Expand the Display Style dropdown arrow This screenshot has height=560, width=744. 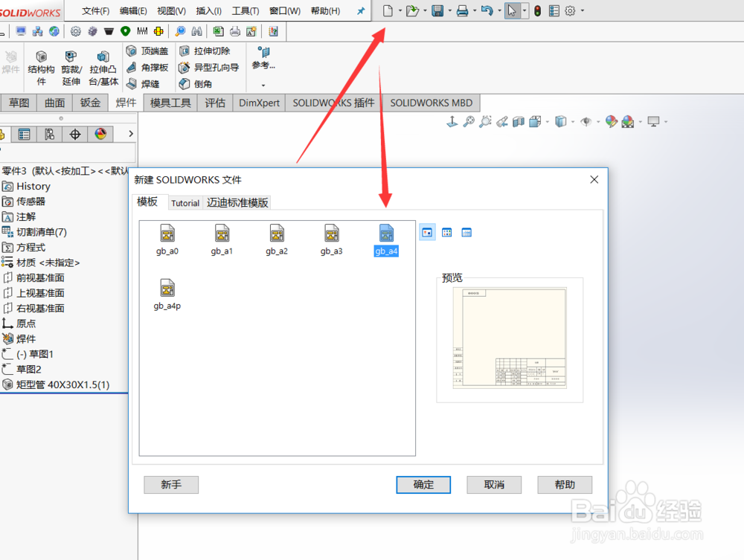[573, 122]
